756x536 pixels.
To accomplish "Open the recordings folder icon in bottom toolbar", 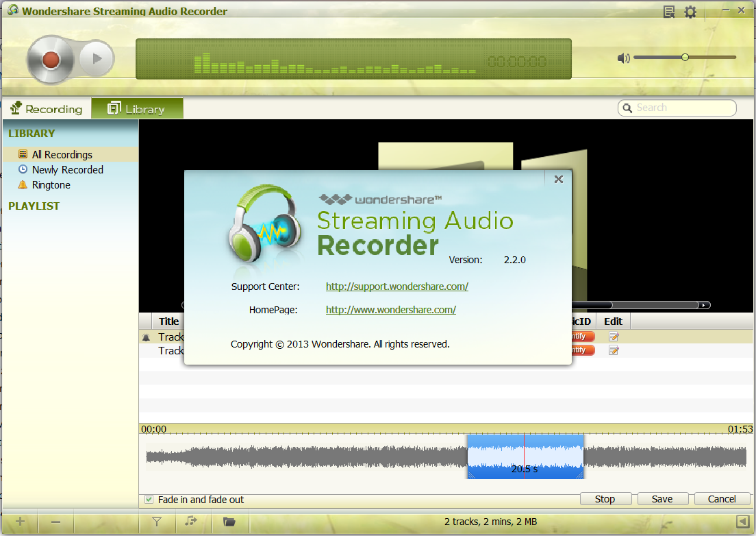I will click(229, 522).
